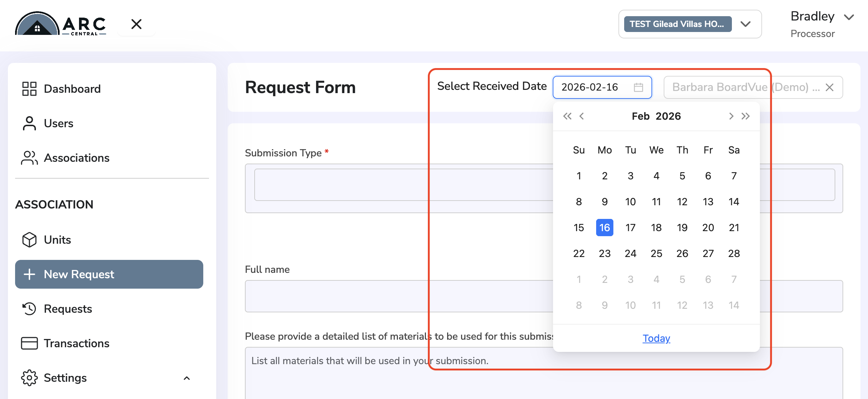Click the ARC Central logo
The width and height of the screenshot is (868, 399).
click(x=61, y=24)
